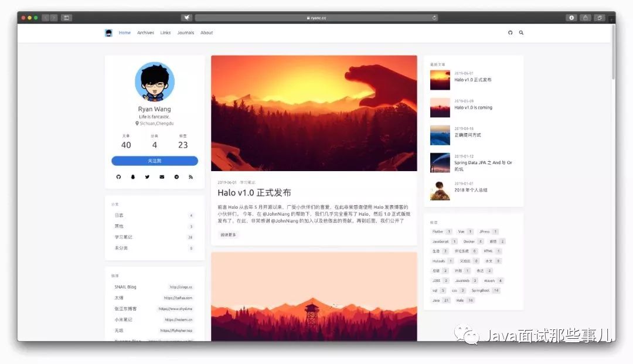This screenshot has height=364, width=633.
Task: Open the email envelope icon in profile card
Action: pyautogui.click(x=162, y=177)
